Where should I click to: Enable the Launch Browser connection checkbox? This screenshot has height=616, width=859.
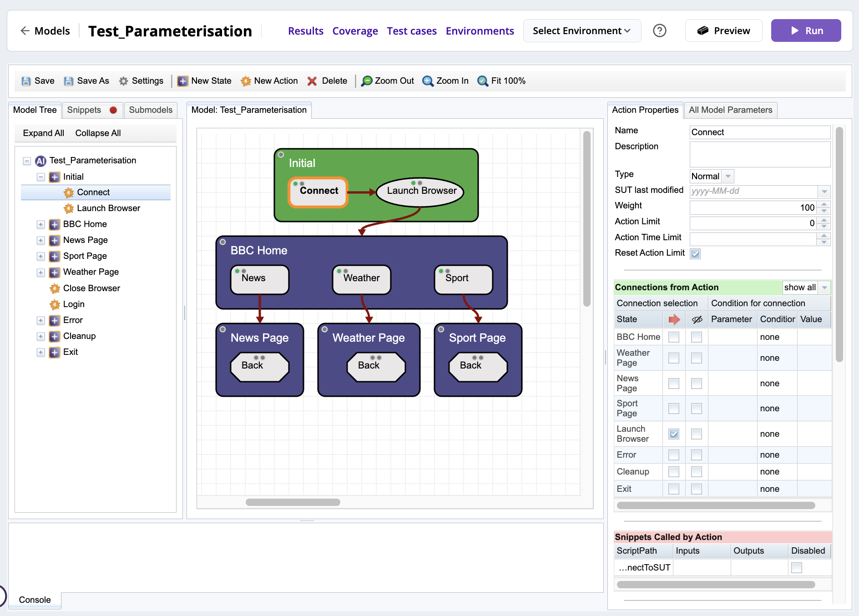coord(674,434)
